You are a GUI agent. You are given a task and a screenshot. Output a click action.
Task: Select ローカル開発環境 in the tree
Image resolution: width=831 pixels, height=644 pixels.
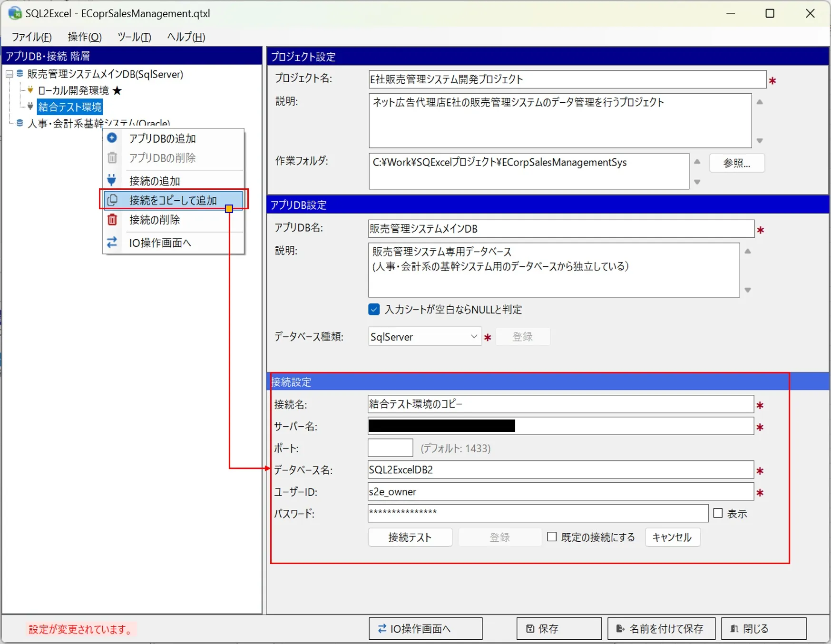click(74, 90)
